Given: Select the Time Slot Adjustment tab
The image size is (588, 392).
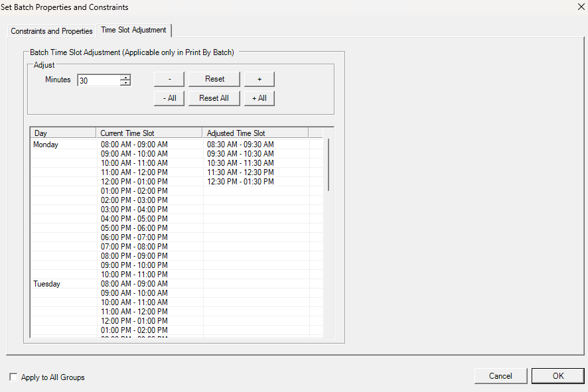Looking at the screenshot, I should pos(133,31).
